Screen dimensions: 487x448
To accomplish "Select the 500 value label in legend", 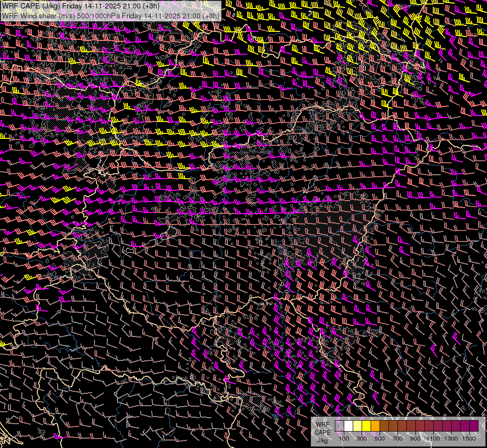I will click(380, 439).
